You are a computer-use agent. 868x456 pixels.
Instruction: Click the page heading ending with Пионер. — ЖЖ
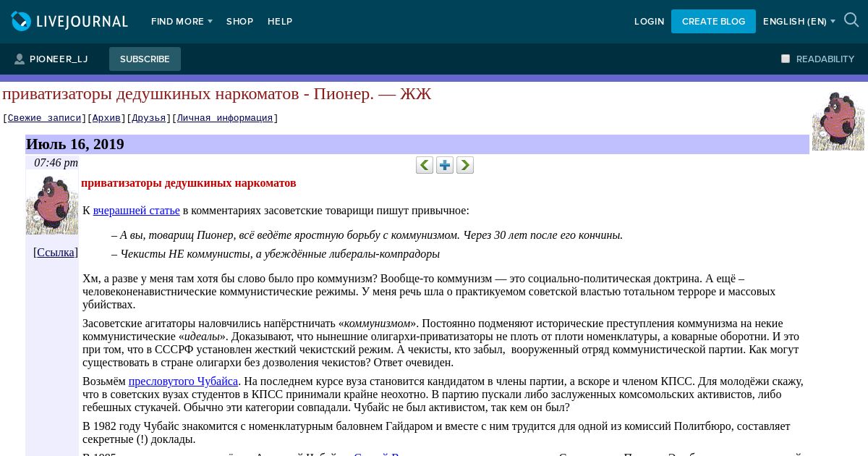tap(217, 93)
